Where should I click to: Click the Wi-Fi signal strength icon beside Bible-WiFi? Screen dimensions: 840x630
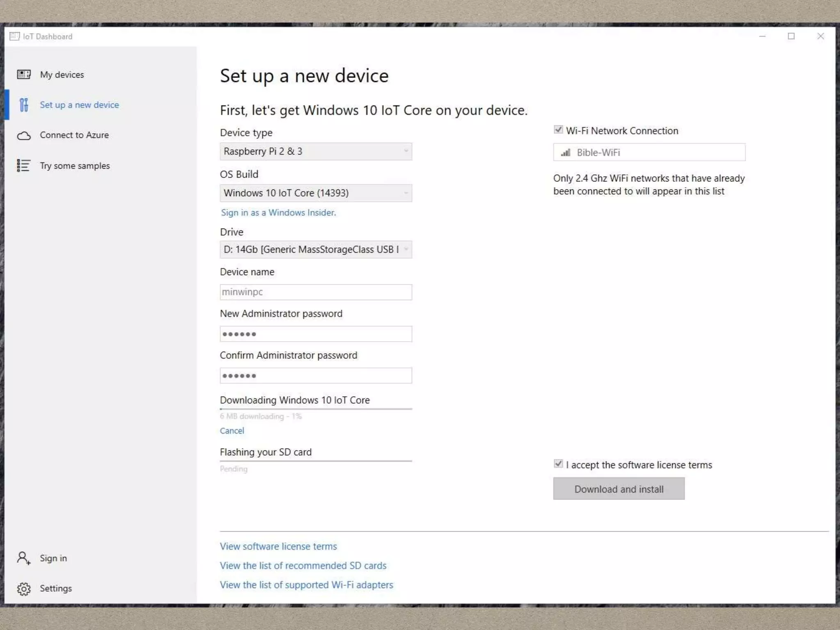point(566,153)
